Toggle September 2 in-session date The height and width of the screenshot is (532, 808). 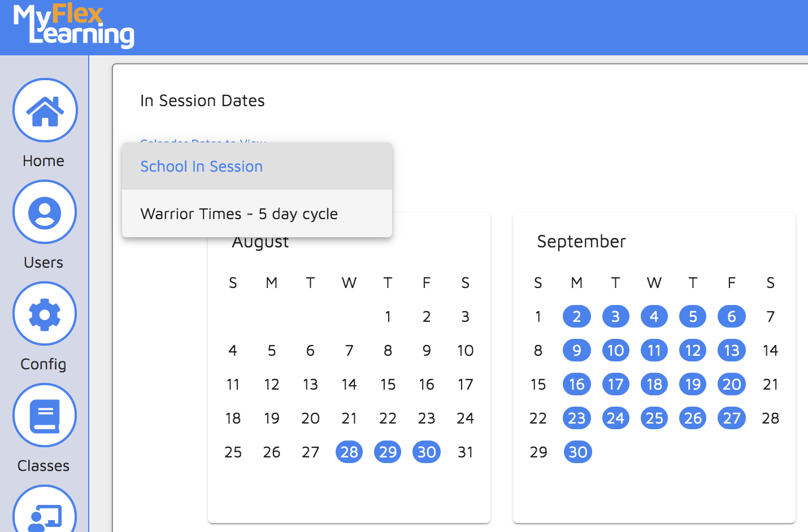[577, 317]
